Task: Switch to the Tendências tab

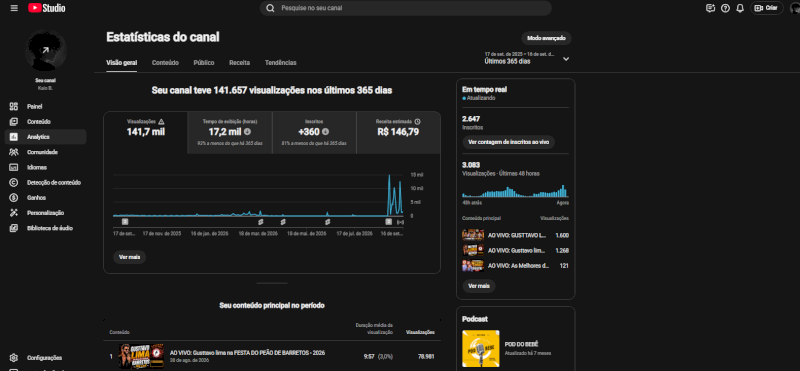Action: 281,63
